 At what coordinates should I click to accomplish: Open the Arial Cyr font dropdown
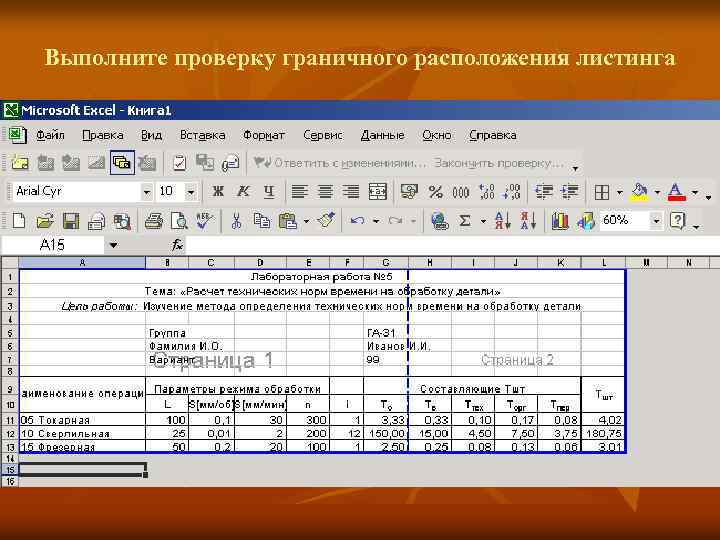pyautogui.click(x=146, y=192)
